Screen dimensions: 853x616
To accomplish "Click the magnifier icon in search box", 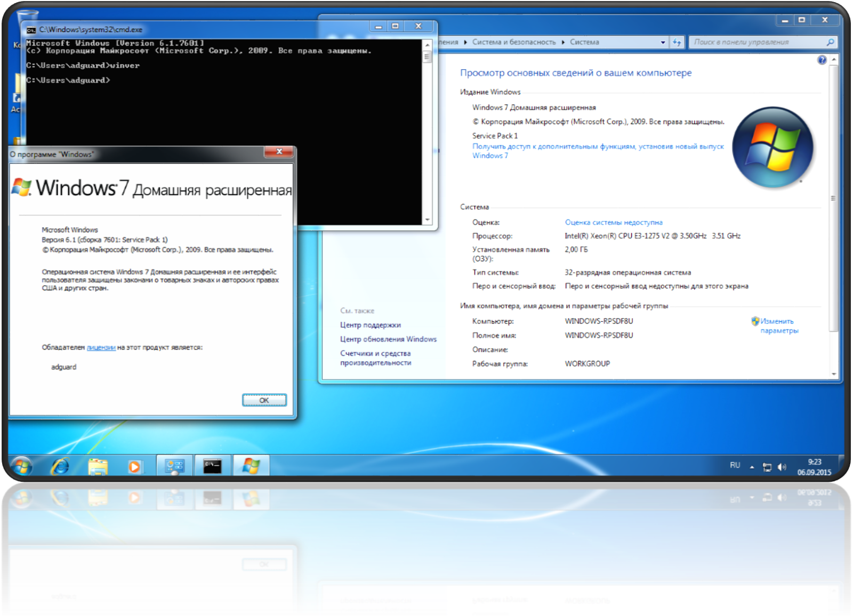I will [830, 42].
